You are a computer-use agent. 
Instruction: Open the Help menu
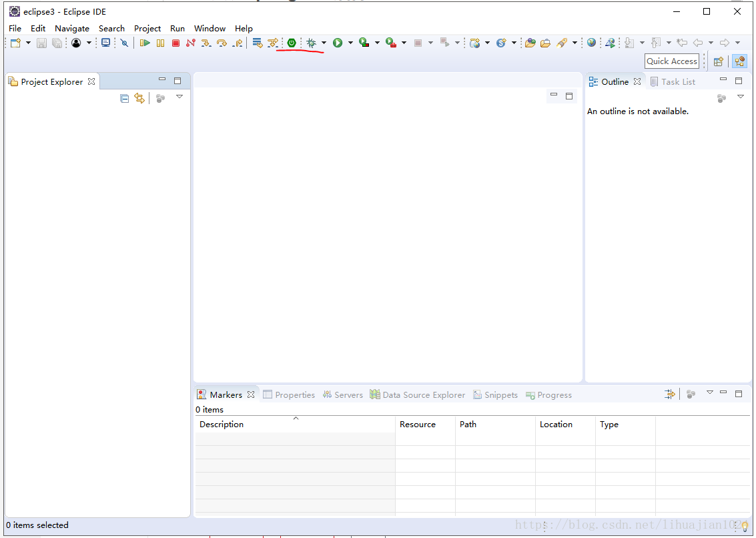click(x=244, y=29)
